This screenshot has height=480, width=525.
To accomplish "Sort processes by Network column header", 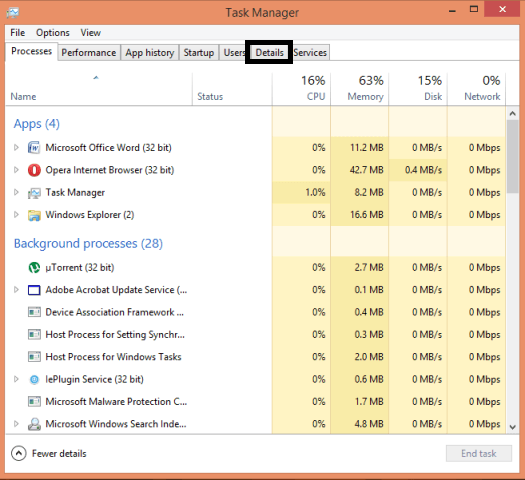I will tap(476, 89).
